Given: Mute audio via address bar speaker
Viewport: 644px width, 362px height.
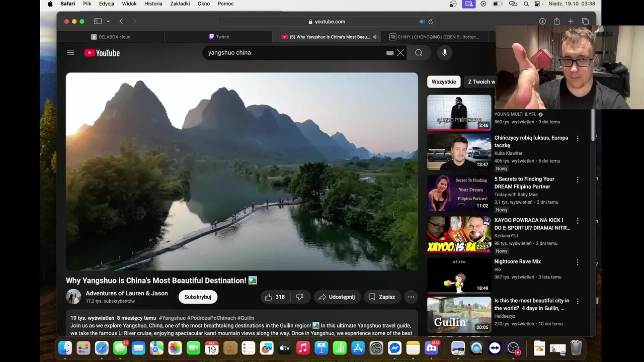Looking at the screenshot, I should (x=422, y=22).
